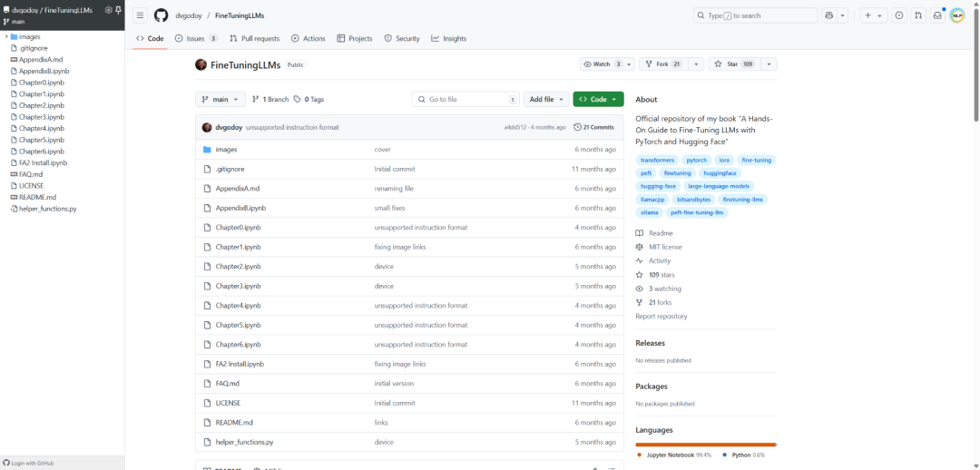Focus the Go to file input
Viewport: 980px width, 470px height.
click(465, 100)
